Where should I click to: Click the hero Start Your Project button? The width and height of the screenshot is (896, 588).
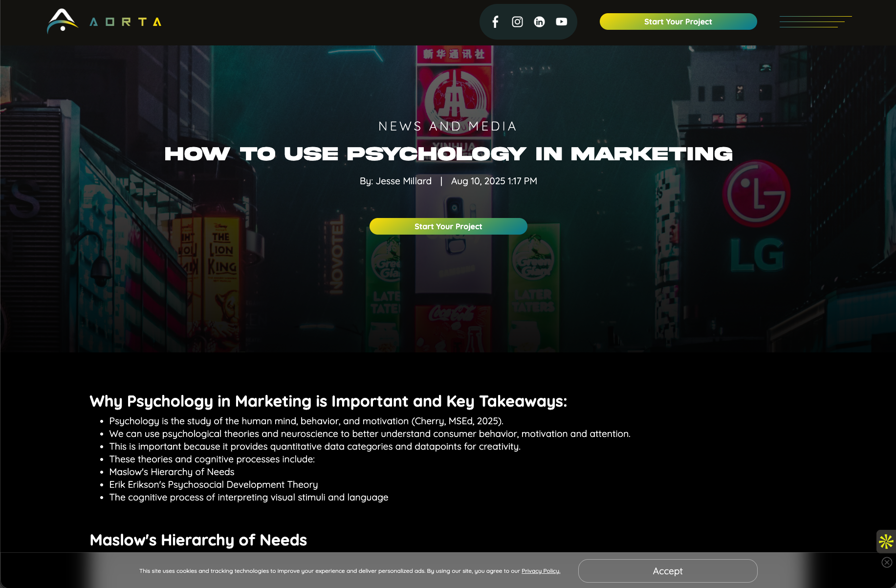click(448, 226)
